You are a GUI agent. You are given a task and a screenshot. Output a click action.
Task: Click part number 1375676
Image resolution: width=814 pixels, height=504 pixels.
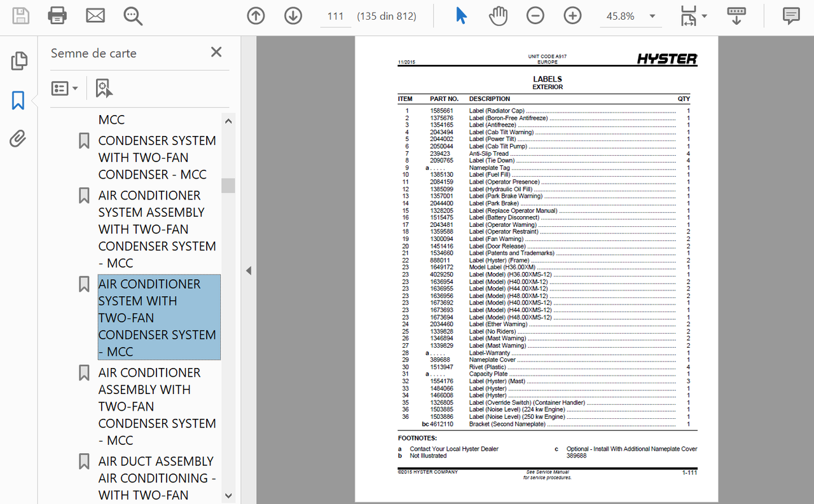(x=441, y=118)
